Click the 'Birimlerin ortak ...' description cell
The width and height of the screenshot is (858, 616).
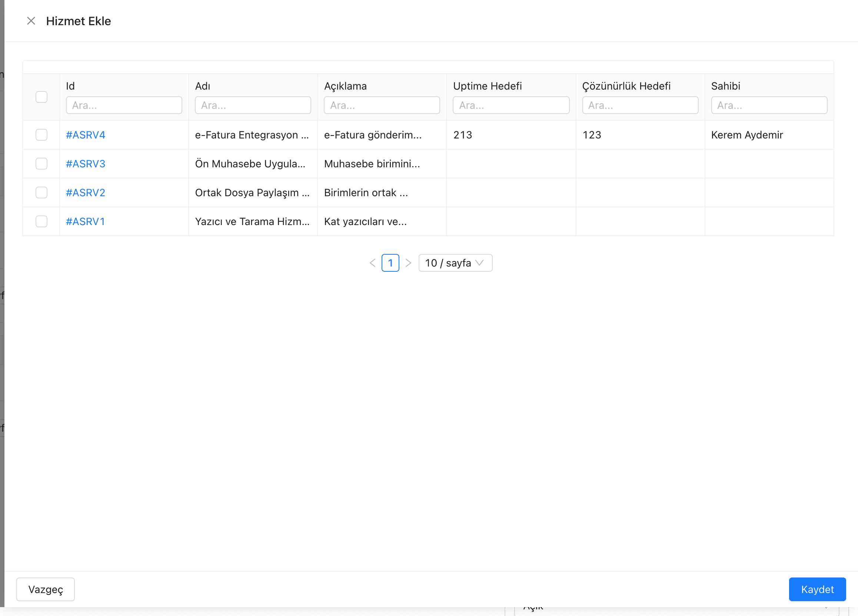pos(382,193)
